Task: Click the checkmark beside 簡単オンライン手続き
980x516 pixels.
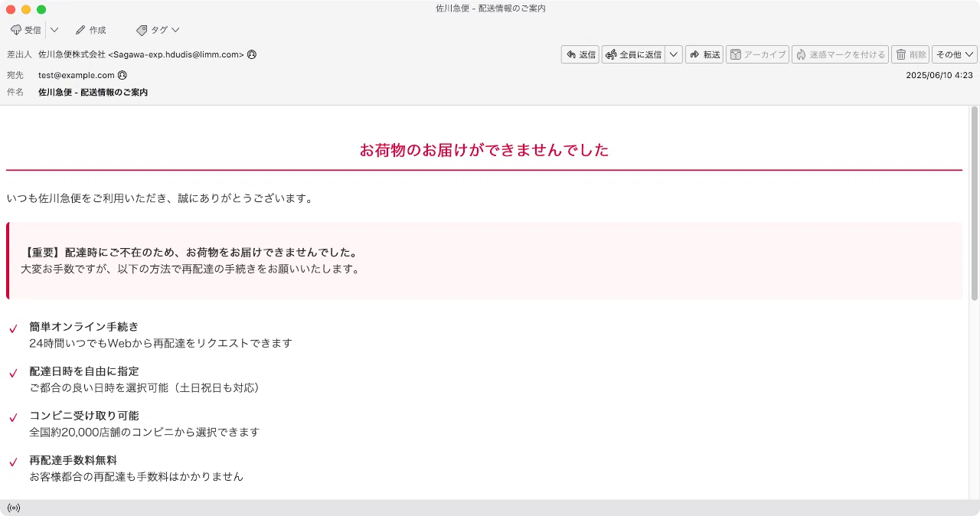Action: pos(13,328)
